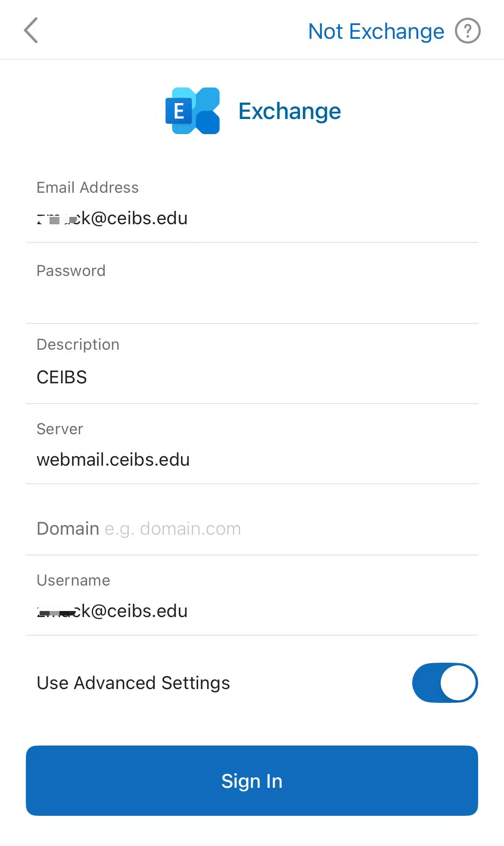This screenshot has width=504, height=846.
Task: Click the Email Address label
Action: (87, 188)
